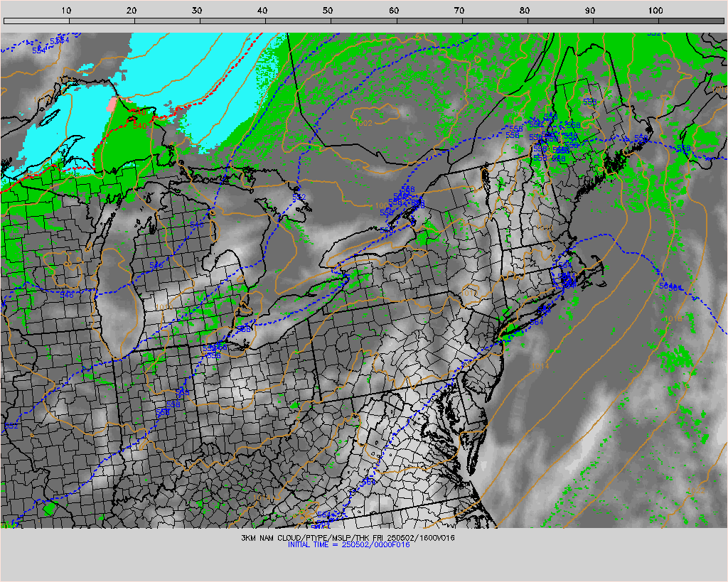Viewport: 728px width, 582px height.
Task: Choose the gray segment between 50 and 60
Action: 364,21
